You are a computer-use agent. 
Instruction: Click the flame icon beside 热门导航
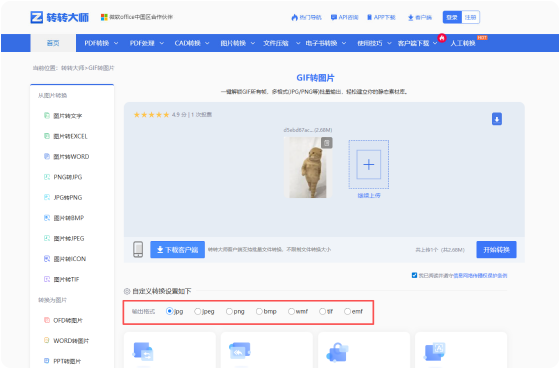point(294,17)
